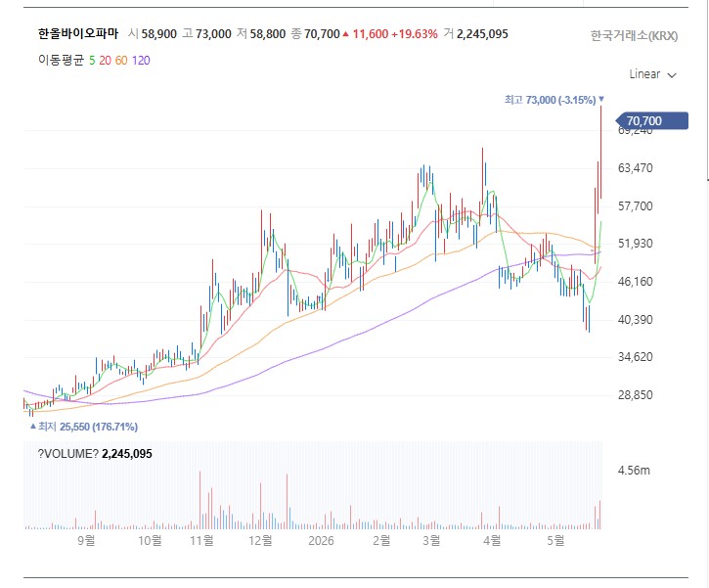
Task: Click the 최고 73,000 high marker
Action: click(x=554, y=100)
